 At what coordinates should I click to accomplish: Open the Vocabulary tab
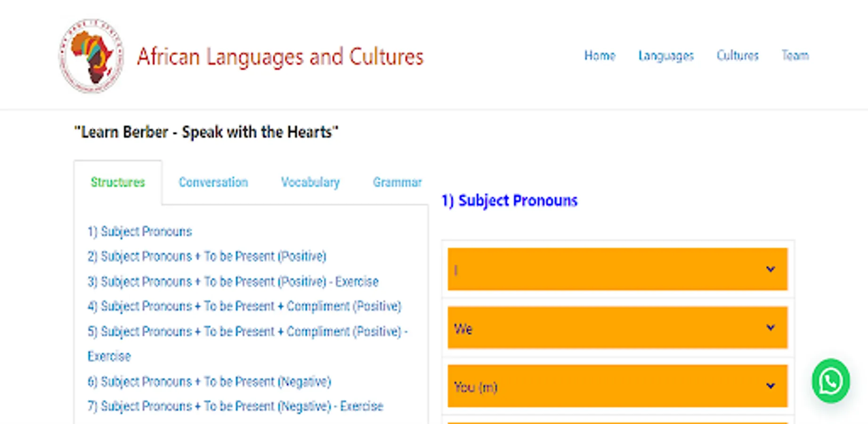click(x=310, y=182)
